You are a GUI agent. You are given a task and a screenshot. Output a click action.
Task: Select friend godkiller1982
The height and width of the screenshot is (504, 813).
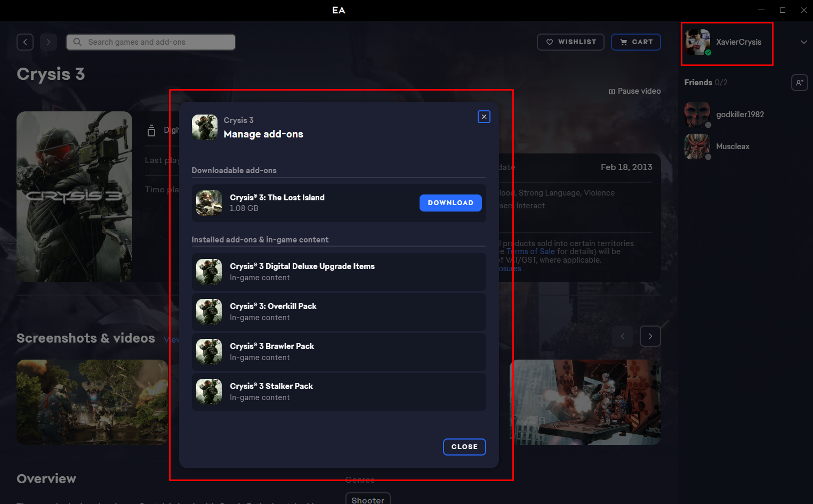pyautogui.click(x=740, y=115)
